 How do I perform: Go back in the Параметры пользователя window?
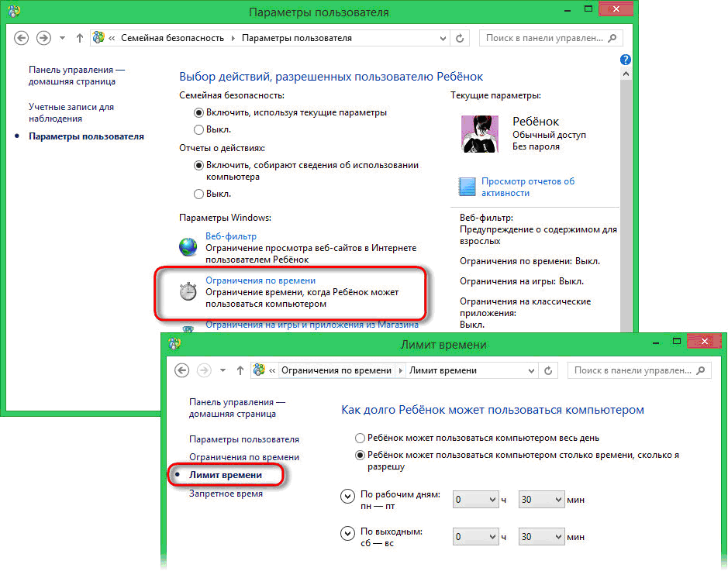coord(22,38)
